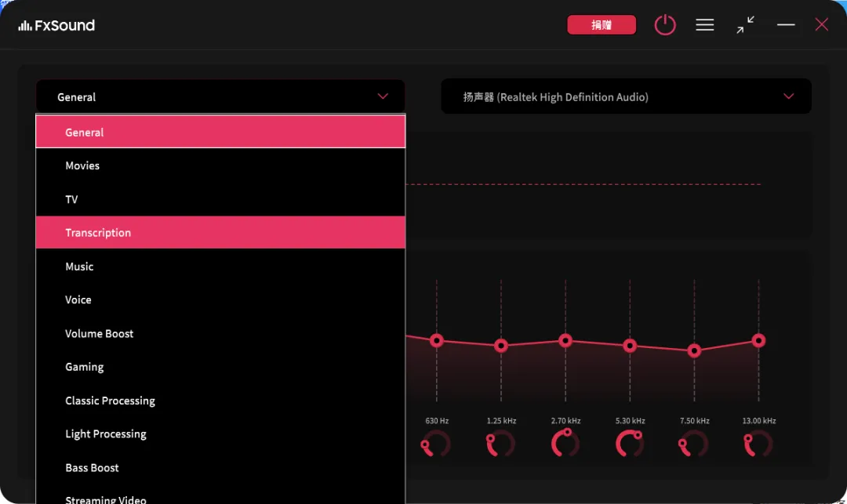847x504 pixels.
Task: Pick the Voice preset
Action: pyautogui.click(x=220, y=300)
